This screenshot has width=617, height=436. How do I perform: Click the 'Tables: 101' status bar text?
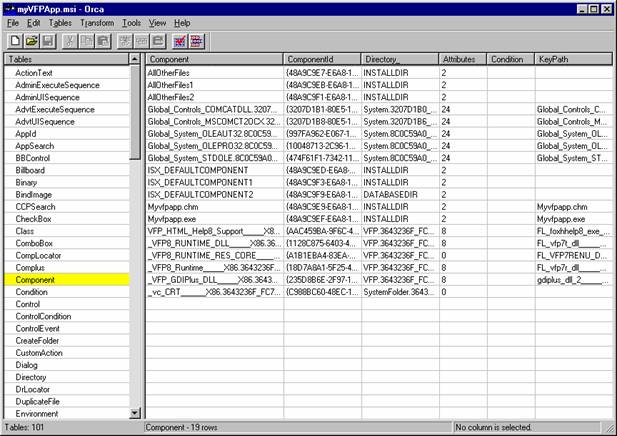point(24,427)
